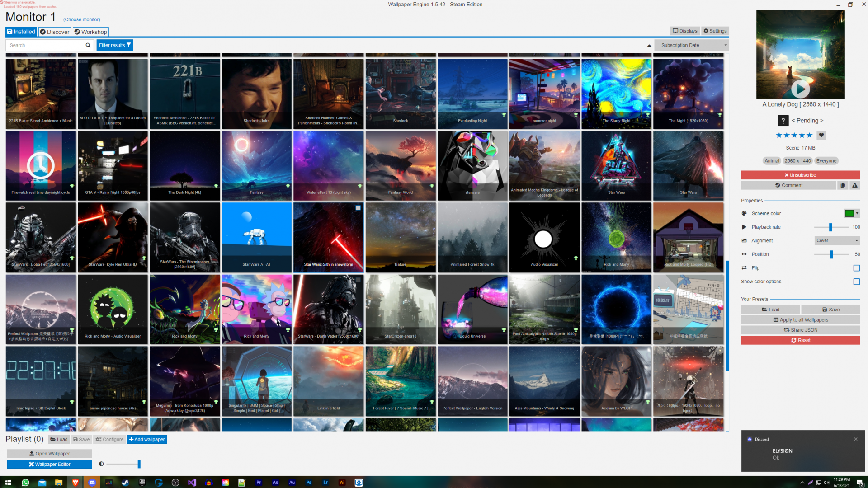Screen dimensions: 868x488
Task: Select the Fantasy World wallpaper
Action: (401, 166)
